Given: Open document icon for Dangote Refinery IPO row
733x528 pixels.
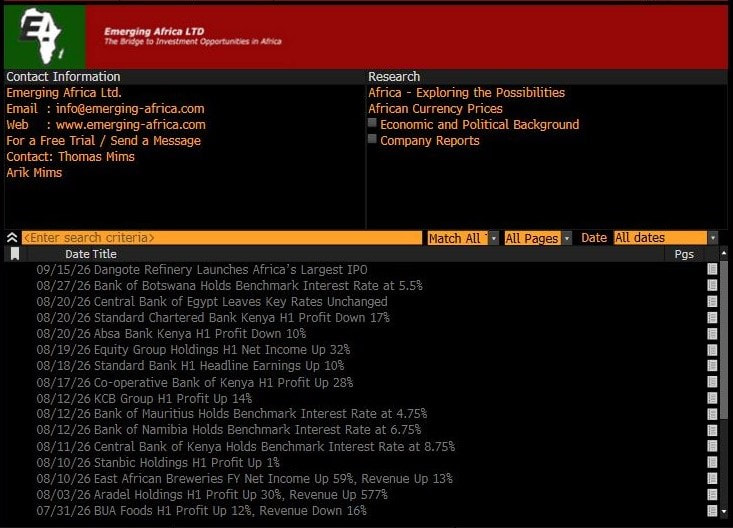Looking at the screenshot, I should pos(712,269).
